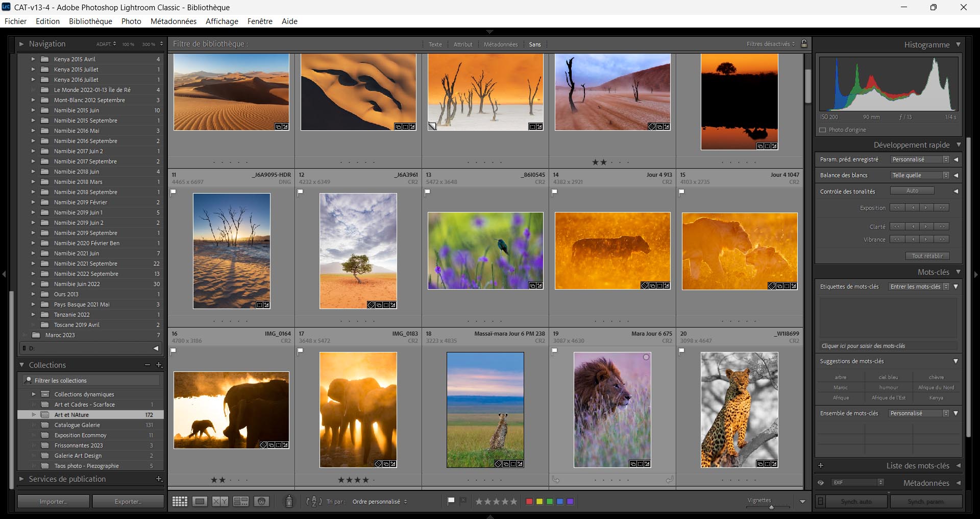This screenshot has height=519, width=980.
Task: Open Survey view mode
Action: click(x=241, y=502)
